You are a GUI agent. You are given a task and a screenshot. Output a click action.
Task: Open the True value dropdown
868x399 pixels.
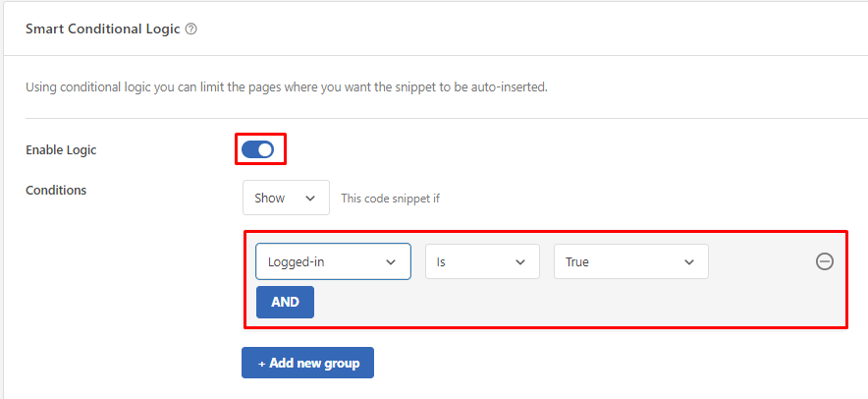(x=629, y=262)
